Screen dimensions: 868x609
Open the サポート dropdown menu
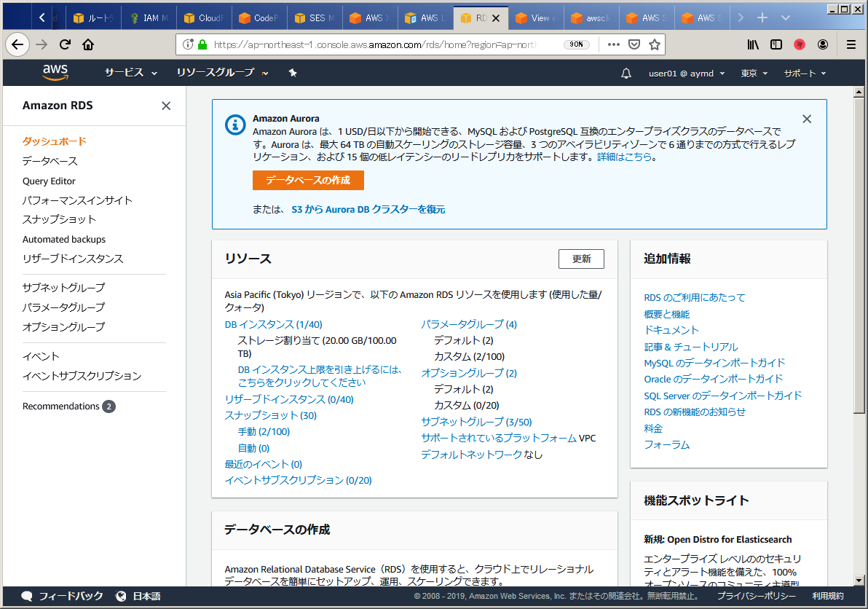tap(805, 73)
